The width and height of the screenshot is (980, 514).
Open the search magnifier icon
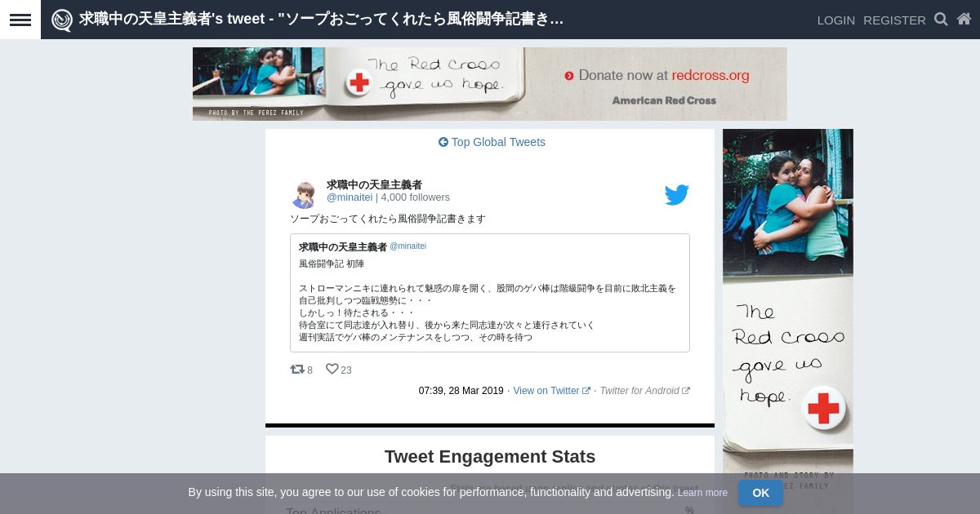(x=941, y=20)
